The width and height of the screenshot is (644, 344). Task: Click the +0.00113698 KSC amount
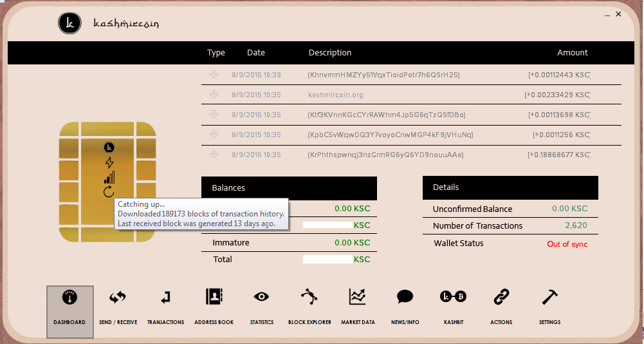click(x=559, y=115)
